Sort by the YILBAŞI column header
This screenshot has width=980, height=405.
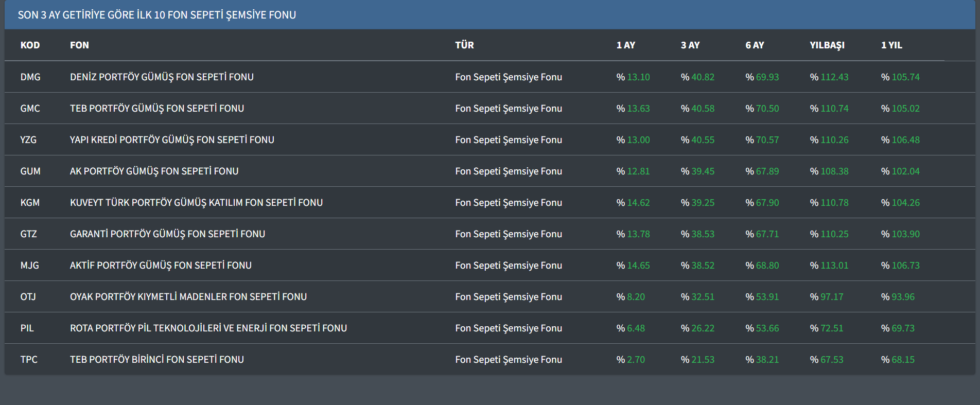click(x=827, y=45)
